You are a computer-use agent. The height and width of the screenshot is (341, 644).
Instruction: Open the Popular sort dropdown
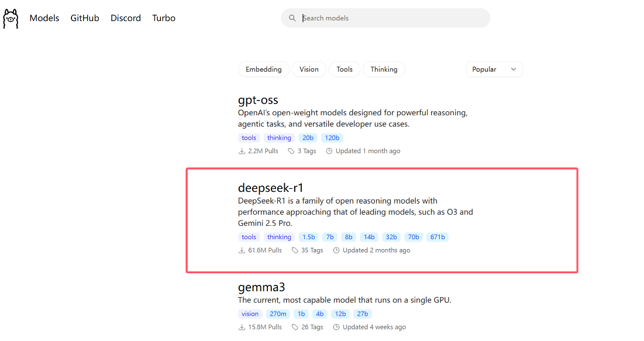coord(494,70)
